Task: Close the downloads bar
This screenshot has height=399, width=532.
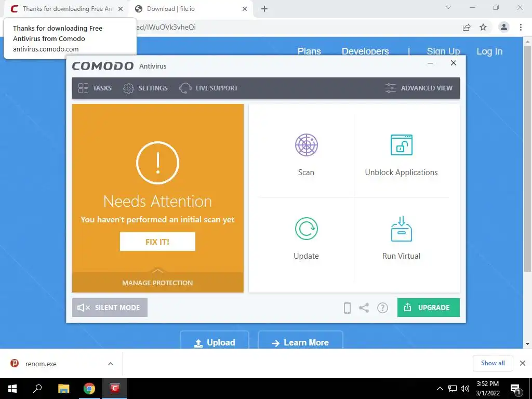Action: (x=523, y=363)
